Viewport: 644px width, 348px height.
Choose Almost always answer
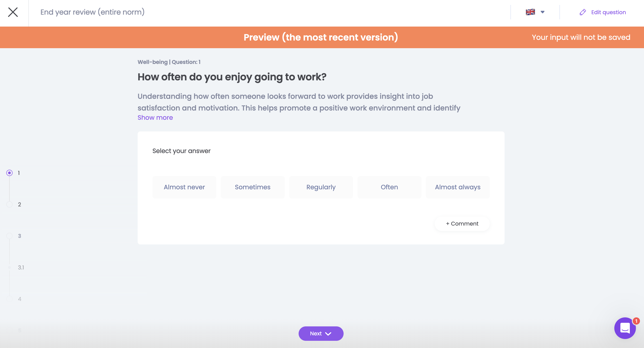click(458, 187)
